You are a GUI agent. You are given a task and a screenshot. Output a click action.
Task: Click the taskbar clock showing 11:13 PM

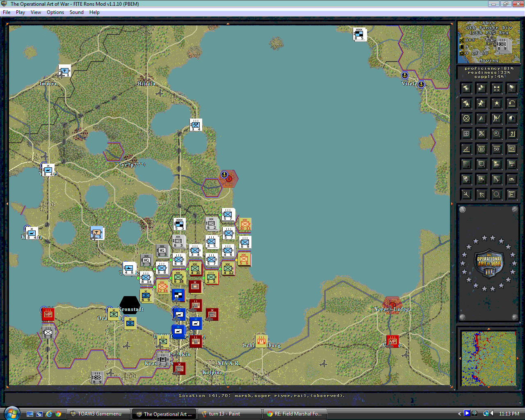509,414
